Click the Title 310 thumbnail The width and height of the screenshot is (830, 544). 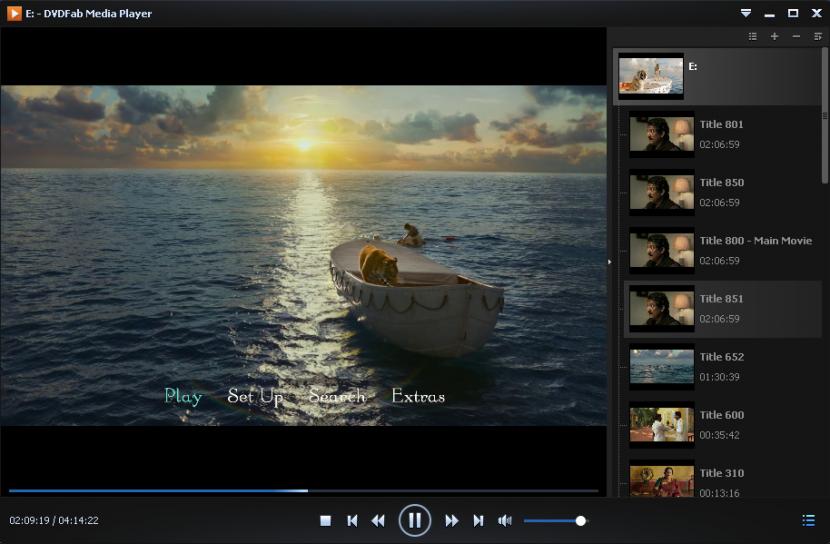(x=662, y=479)
